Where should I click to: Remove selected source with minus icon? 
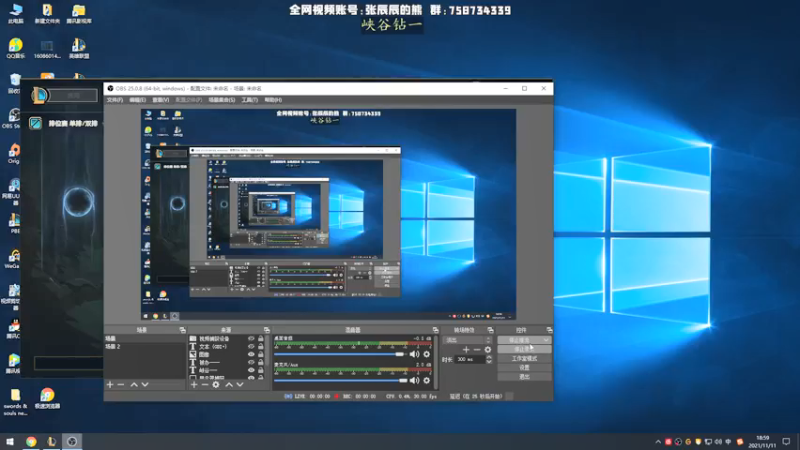(205, 384)
